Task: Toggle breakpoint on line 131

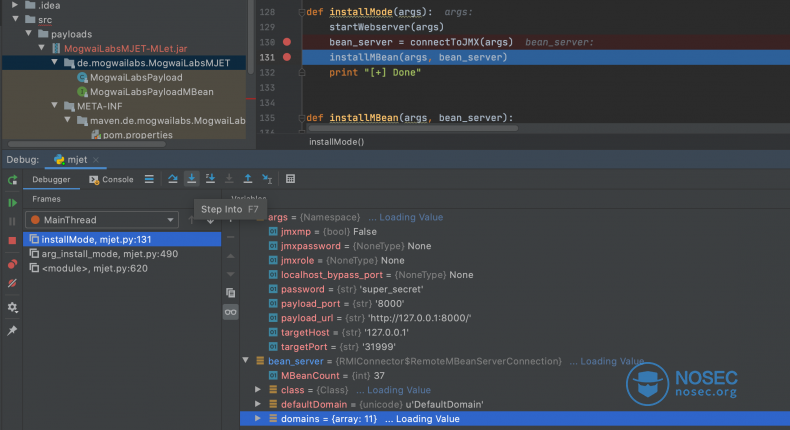Action: tap(287, 57)
